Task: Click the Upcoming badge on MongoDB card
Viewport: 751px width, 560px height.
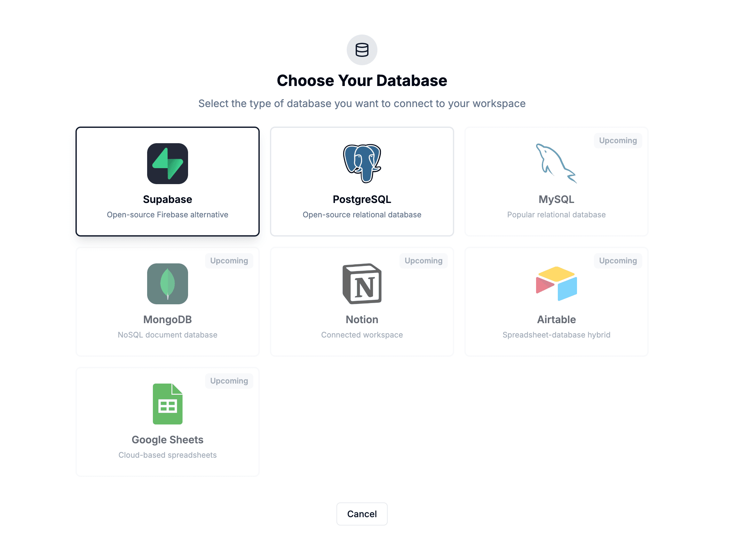Action: click(x=229, y=261)
